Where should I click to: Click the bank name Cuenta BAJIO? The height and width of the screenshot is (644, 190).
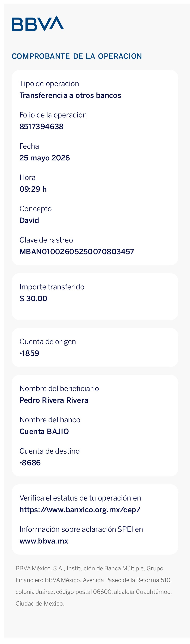pos(44,432)
